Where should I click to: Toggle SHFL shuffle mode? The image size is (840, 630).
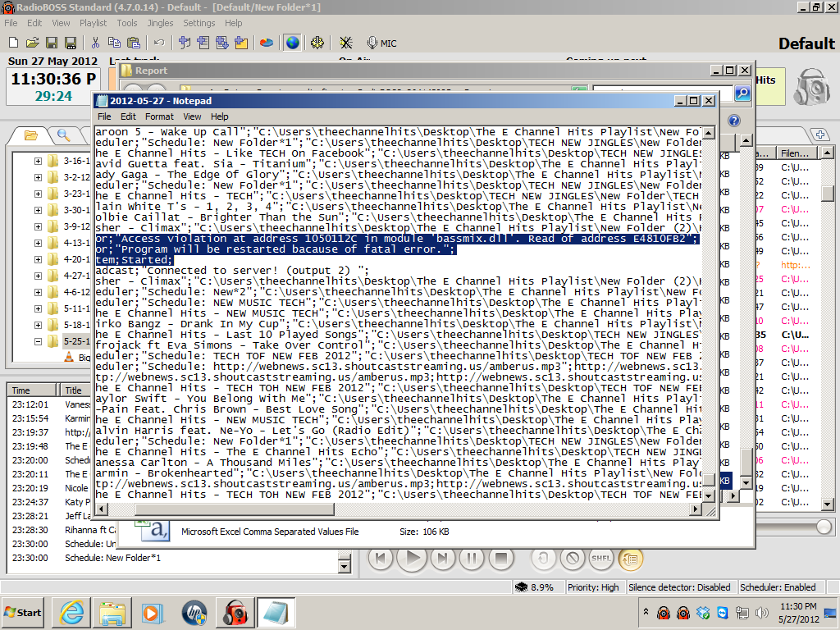click(x=601, y=559)
